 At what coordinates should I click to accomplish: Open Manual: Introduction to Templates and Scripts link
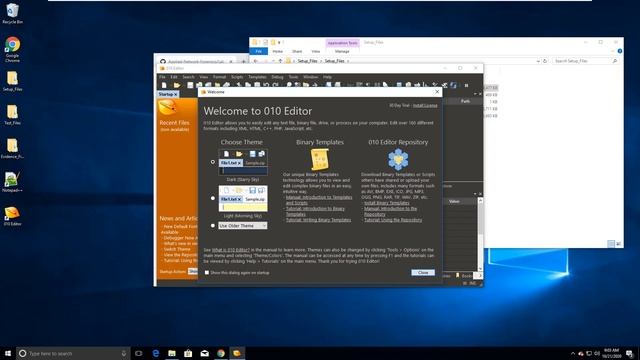click(x=319, y=200)
